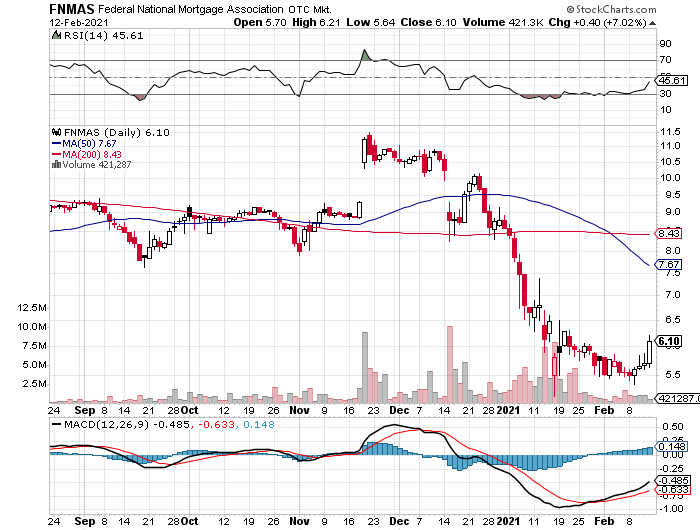Click the 'Oct' label on price chart axis
This screenshot has width=700, height=530.
pyautogui.click(x=189, y=410)
